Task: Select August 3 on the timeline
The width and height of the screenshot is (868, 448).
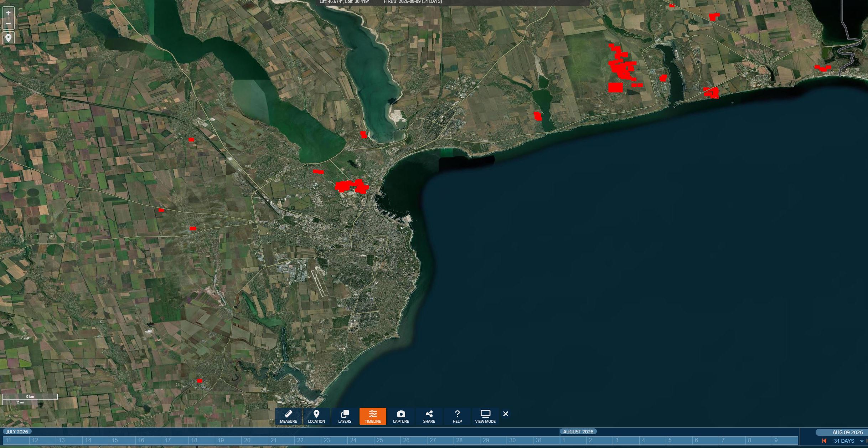Action: tap(626, 441)
